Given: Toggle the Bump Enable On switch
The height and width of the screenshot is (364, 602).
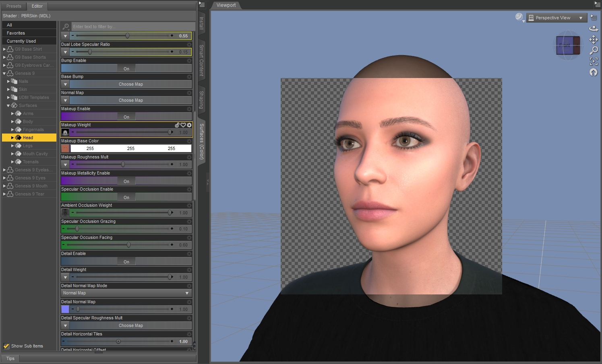Looking at the screenshot, I should point(126,68).
